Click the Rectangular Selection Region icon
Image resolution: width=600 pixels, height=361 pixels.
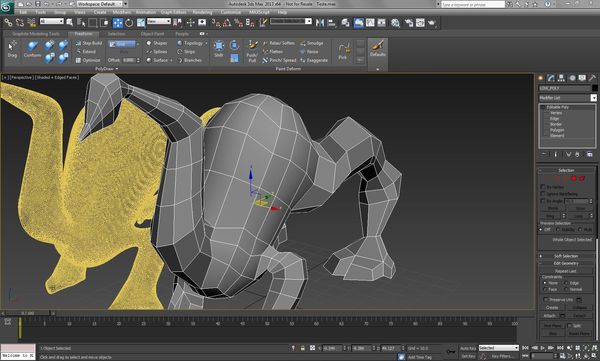(x=93, y=23)
